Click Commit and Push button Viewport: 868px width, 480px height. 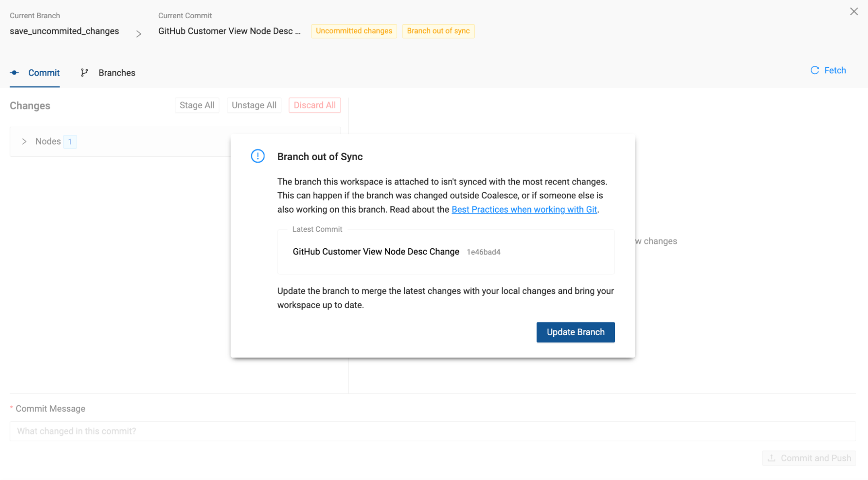[x=809, y=458]
